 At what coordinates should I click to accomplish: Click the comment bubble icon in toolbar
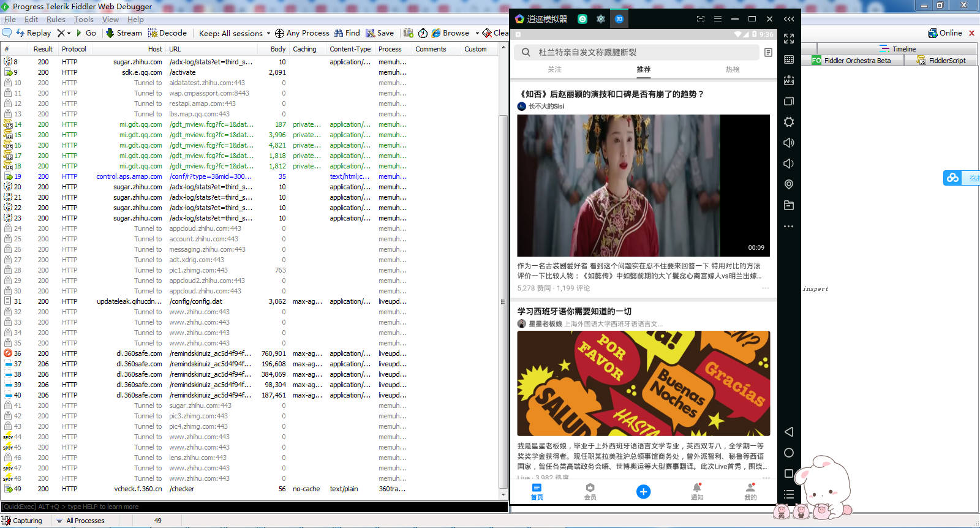click(7, 33)
